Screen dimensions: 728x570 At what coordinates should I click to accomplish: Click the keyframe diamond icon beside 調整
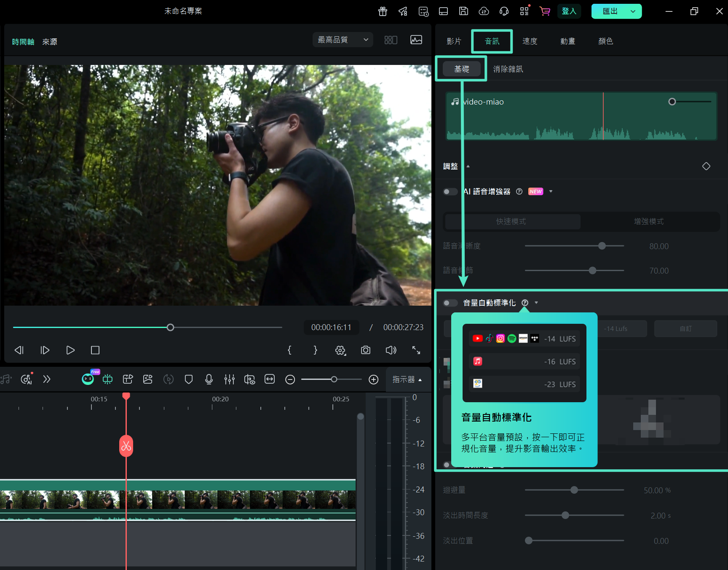pos(706,167)
